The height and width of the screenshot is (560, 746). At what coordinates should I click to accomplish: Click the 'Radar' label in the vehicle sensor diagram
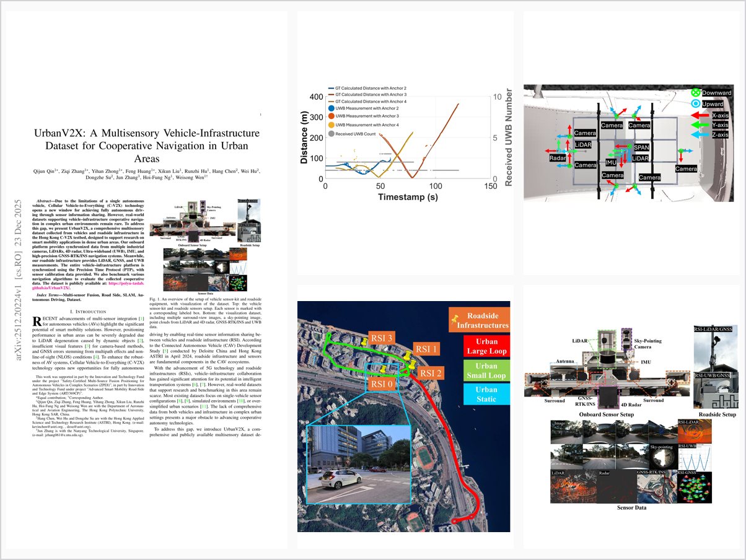[x=557, y=159]
